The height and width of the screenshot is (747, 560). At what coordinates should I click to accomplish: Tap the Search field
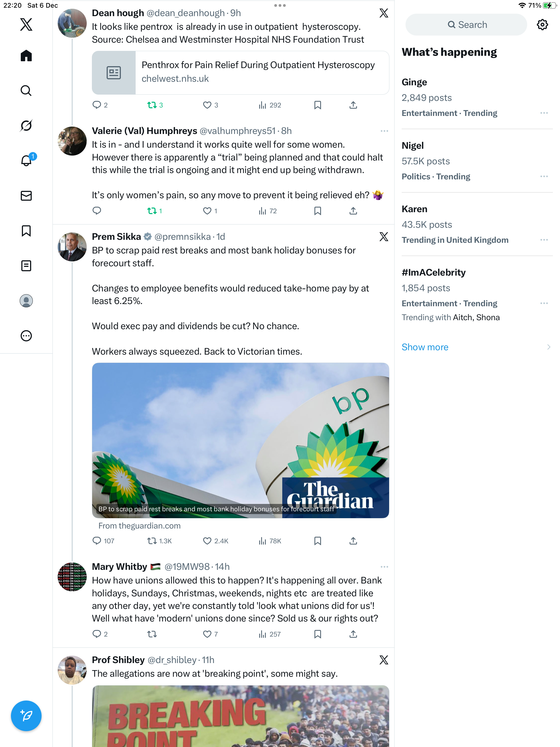466,25
